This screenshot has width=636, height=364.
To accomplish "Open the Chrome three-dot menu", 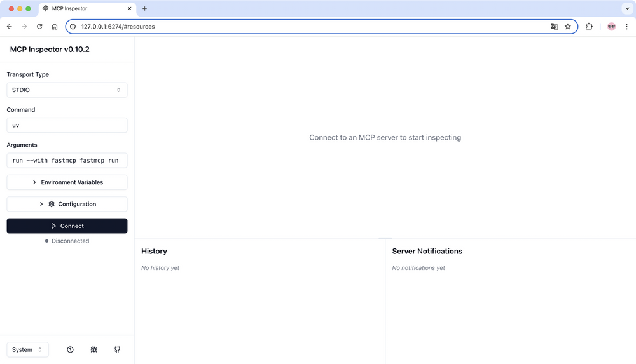I will click(x=626, y=27).
